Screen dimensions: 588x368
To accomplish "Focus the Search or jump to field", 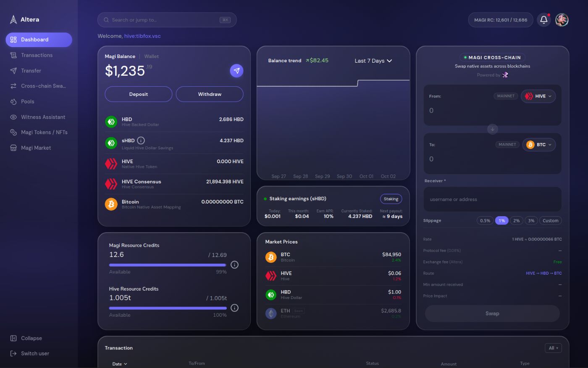I will [167, 20].
